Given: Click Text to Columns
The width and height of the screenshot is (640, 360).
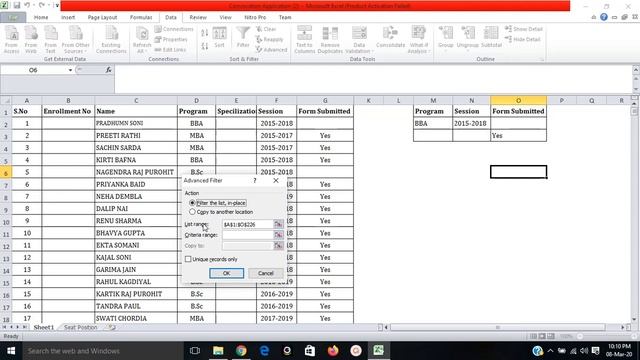Looking at the screenshot, I should click(304, 39).
